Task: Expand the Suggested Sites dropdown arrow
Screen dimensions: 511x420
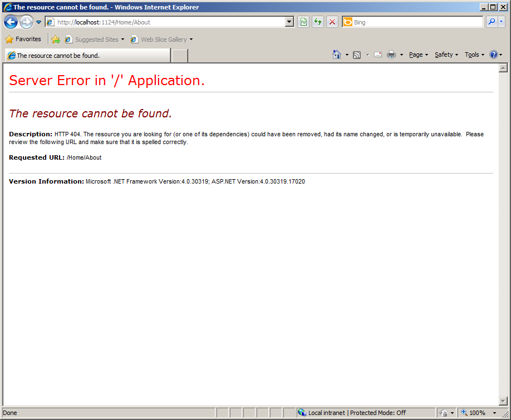Action: point(123,39)
